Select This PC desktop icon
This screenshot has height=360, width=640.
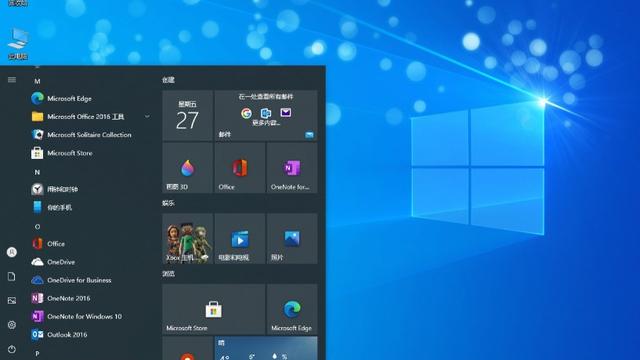click(x=18, y=44)
